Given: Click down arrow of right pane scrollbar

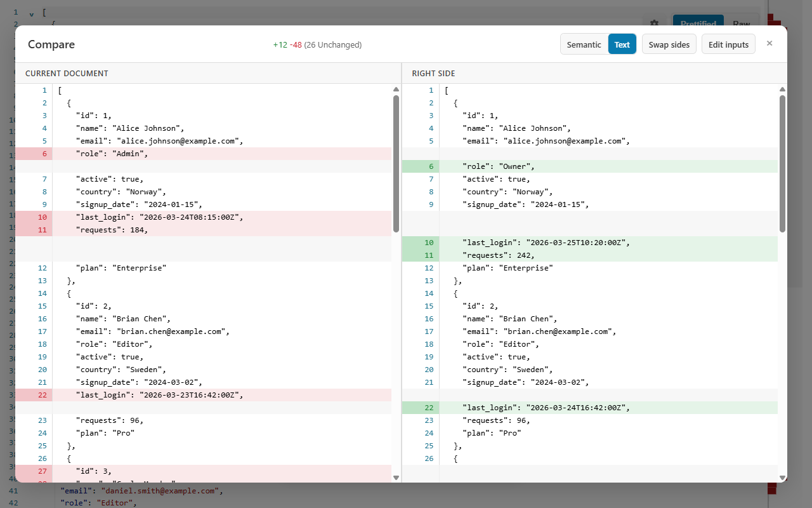Looking at the screenshot, I should 783,477.
